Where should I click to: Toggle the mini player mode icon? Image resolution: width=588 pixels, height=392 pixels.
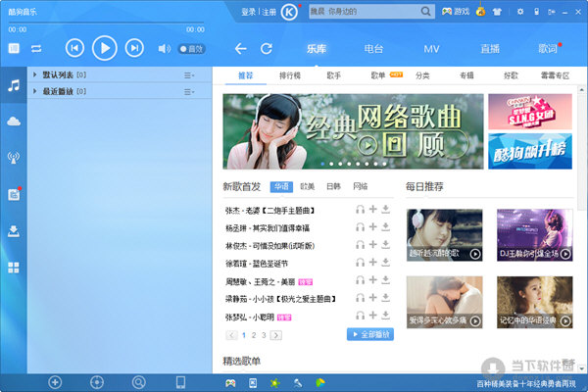[14, 48]
